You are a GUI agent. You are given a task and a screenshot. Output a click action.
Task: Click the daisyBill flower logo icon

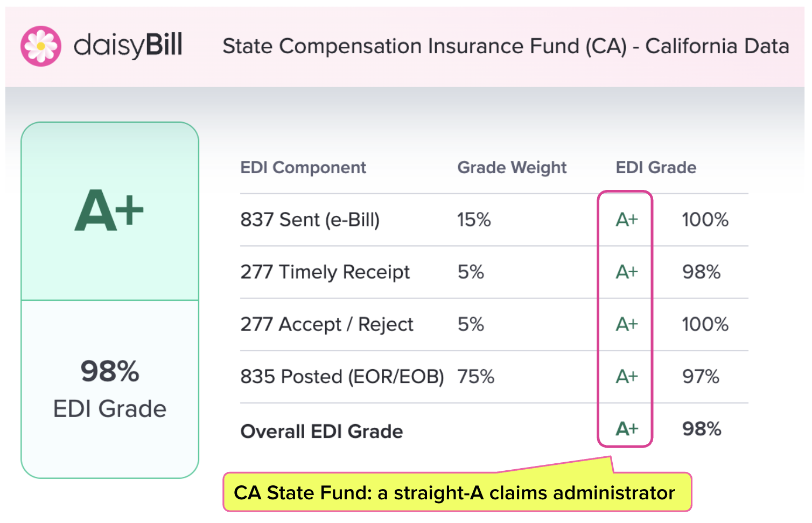(41, 46)
